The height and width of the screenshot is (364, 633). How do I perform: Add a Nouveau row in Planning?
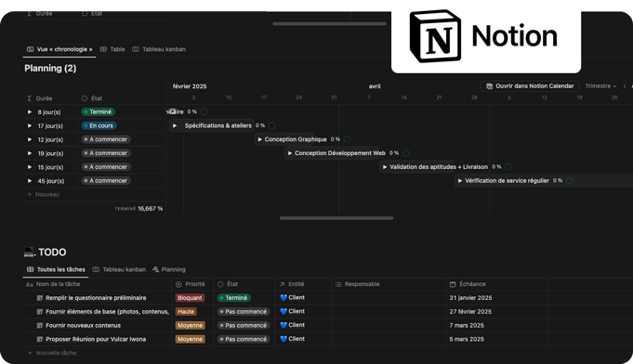43,194
